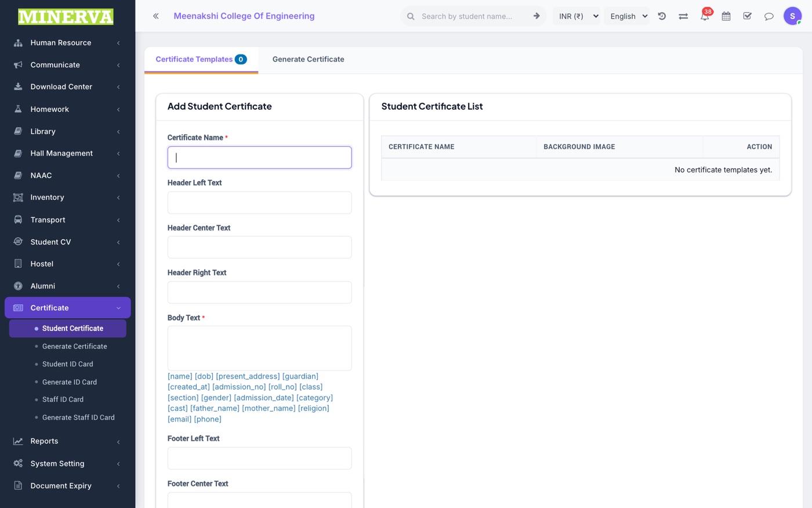
Task: Focus the Body Text textarea
Action: (259, 348)
